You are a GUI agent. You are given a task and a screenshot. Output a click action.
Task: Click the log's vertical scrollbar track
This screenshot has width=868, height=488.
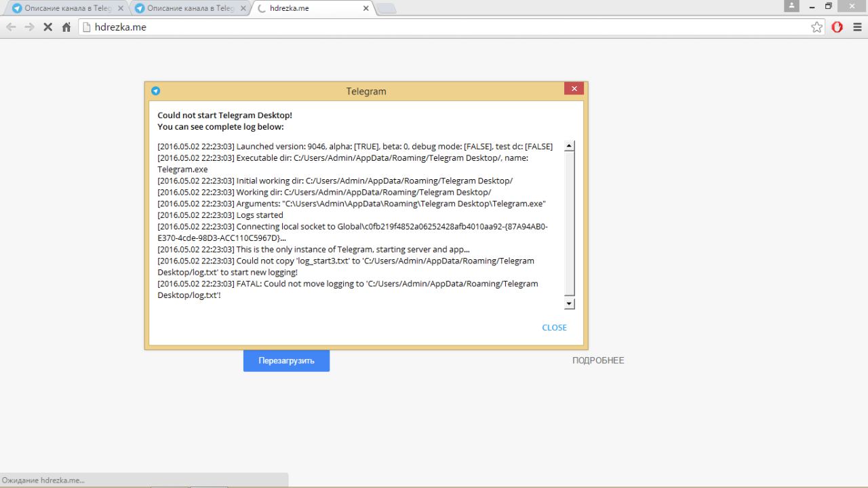pyautogui.click(x=570, y=225)
